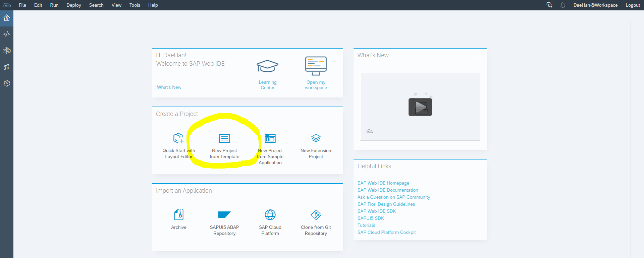Open SAP Web IDE Homepage link
644x258 pixels.
[x=383, y=183]
